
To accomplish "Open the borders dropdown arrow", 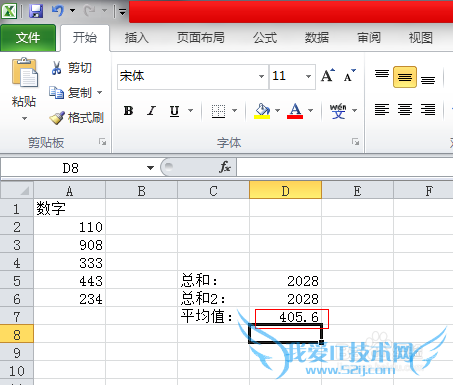I will 235,110.
